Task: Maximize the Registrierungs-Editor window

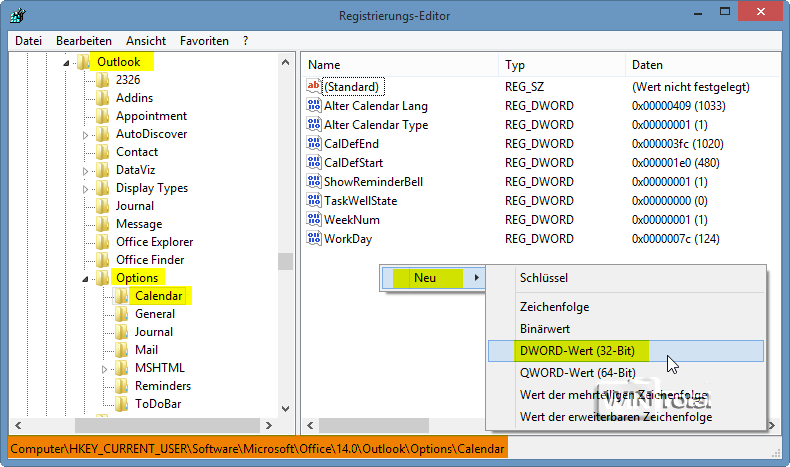Action: (725, 12)
